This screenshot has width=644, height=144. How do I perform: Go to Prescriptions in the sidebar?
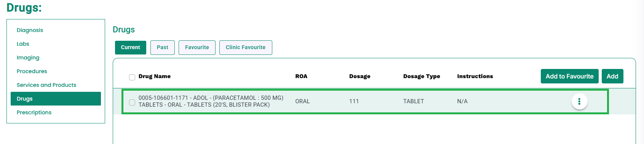tap(34, 112)
